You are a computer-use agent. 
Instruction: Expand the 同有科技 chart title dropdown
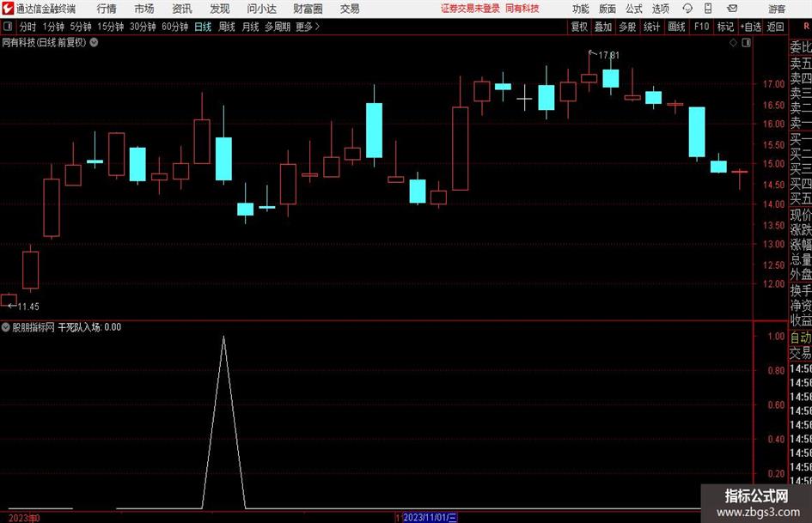(95, 42)
